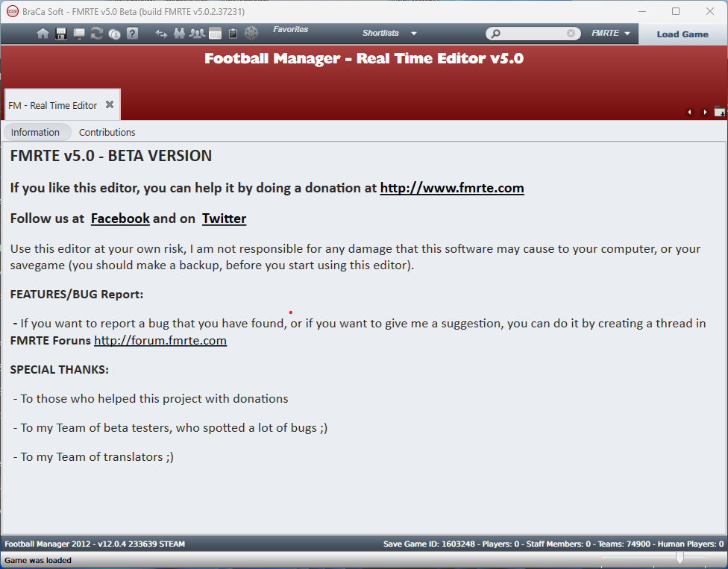Viewport: 728px width, 569px height.
Task: Switch to the Contributions tab
Action: (x=107, y=132)
